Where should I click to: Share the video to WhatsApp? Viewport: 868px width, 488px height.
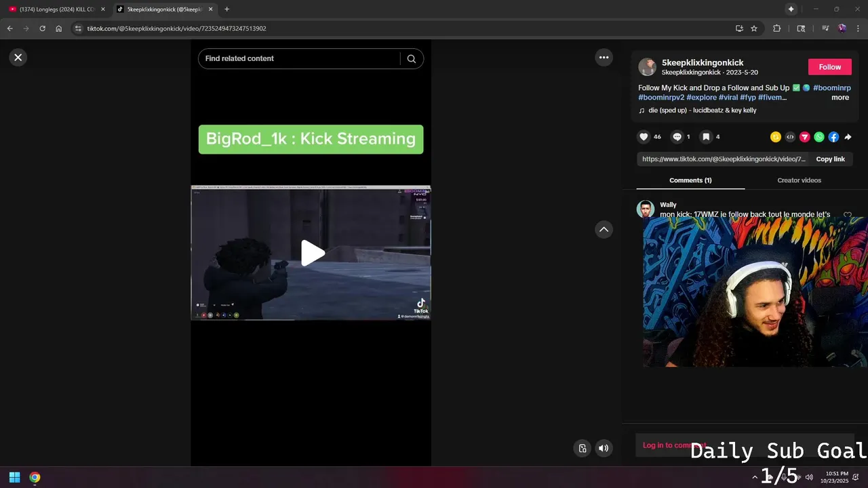point(819,137)
